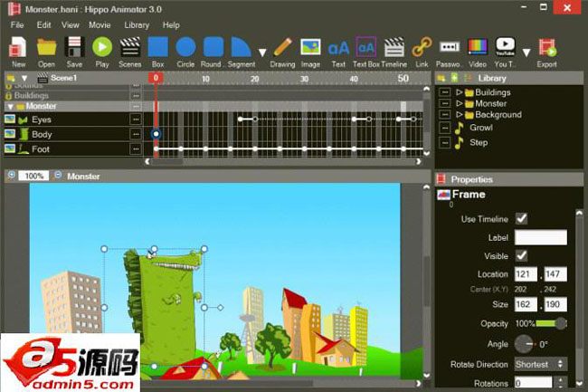Open the Edit menu
This screenshot has height=392, width=588.
point(43,25)
